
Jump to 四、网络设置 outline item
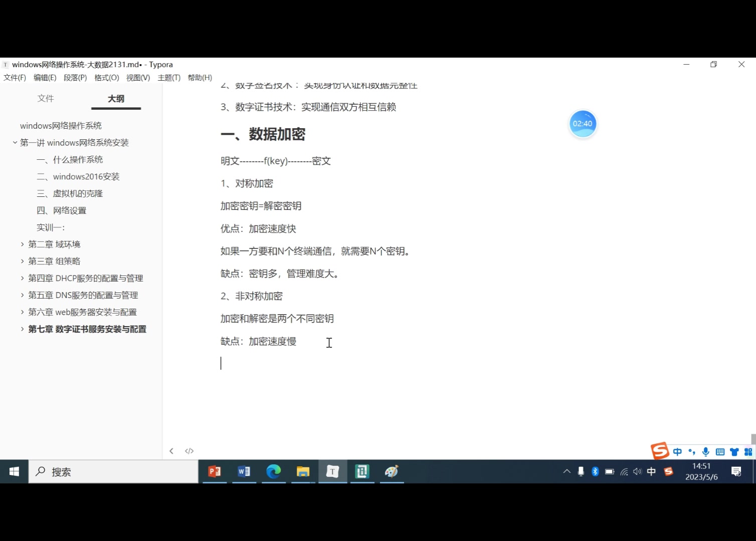61,211
